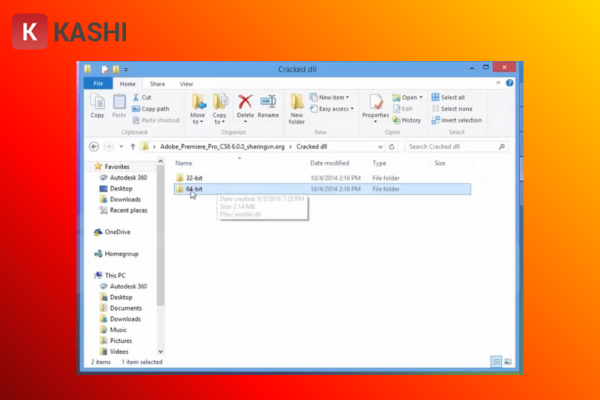Viewport: 600px width, 400px height.
Task: Go forward with the Forward arrow
Action: pyautogui.click(x=109, y=147)
